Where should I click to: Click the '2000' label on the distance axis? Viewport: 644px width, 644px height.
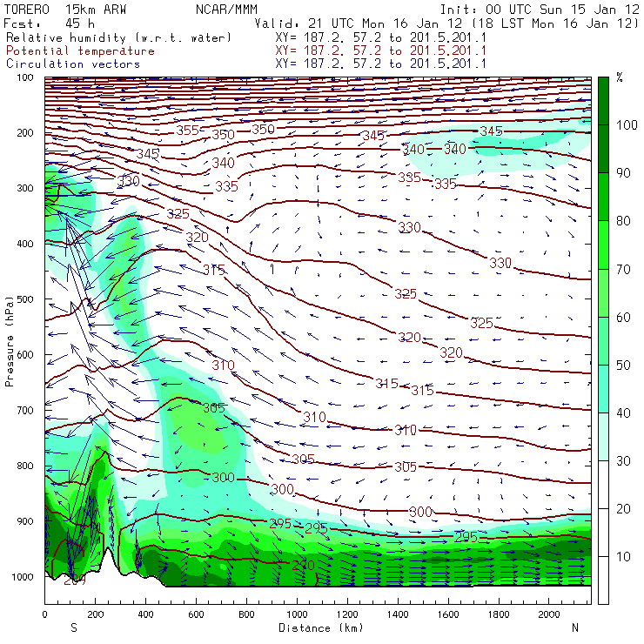point(549,614)
